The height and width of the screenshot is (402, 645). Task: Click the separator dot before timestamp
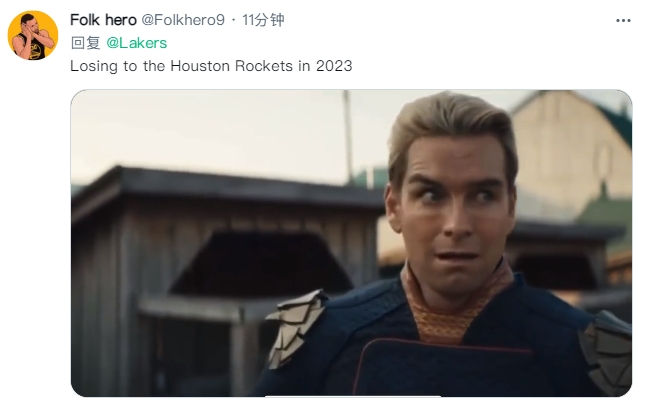click(x=233, y=20)
